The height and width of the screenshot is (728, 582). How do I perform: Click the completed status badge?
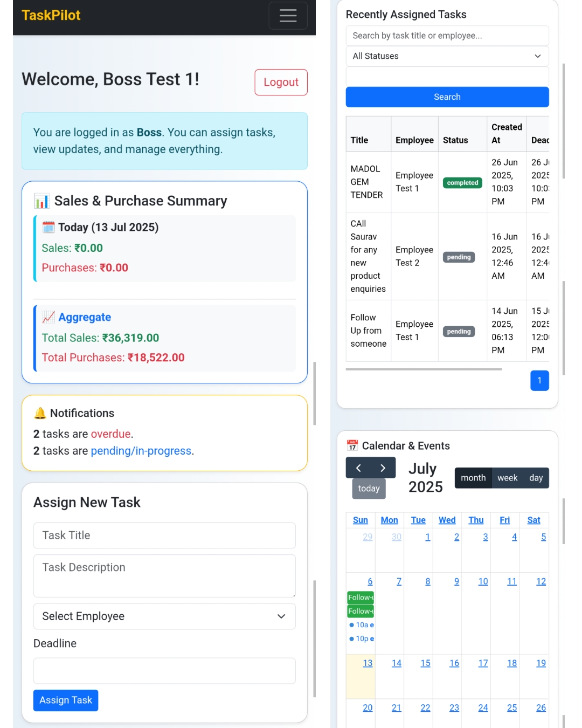pos(462,183)
